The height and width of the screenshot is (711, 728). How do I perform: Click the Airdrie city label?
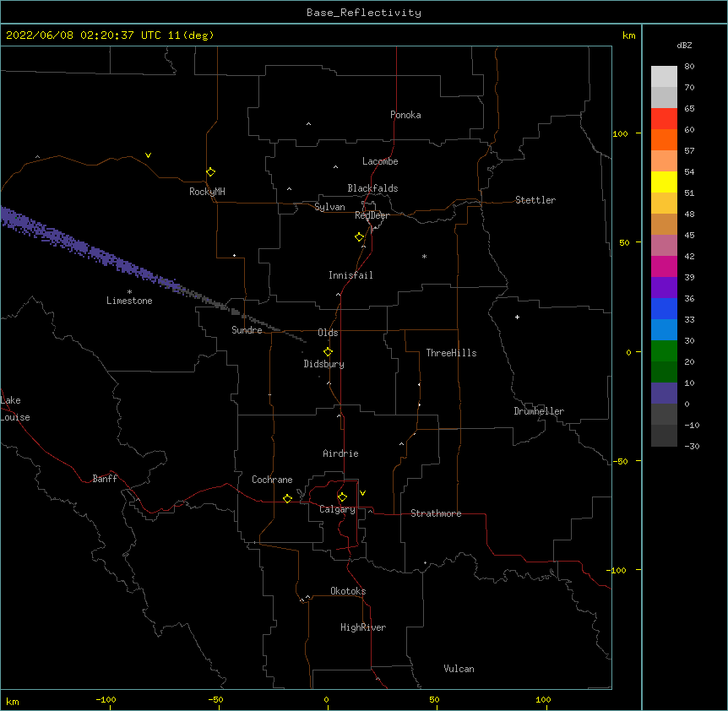point(340,453)
